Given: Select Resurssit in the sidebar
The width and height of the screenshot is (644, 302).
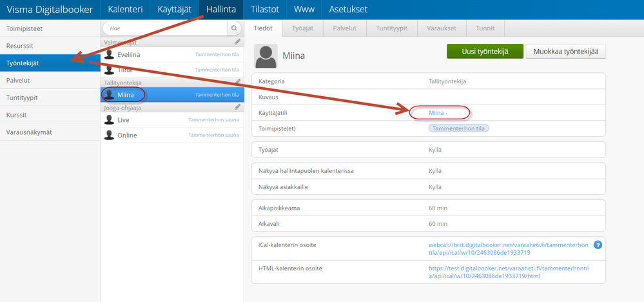Looking at the screenshot, I should point(50,46).
